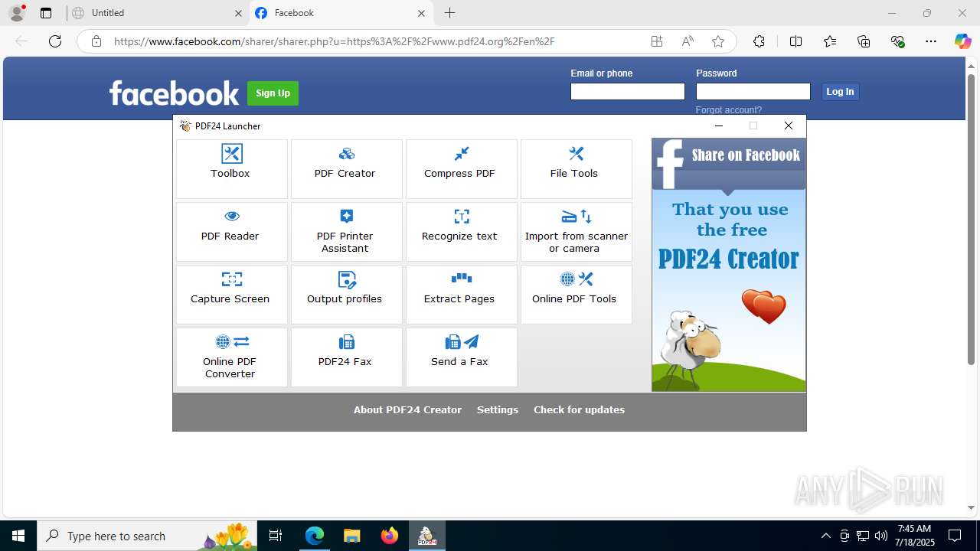
Task: Refresh the current page
Action: (x=55, y=41)
